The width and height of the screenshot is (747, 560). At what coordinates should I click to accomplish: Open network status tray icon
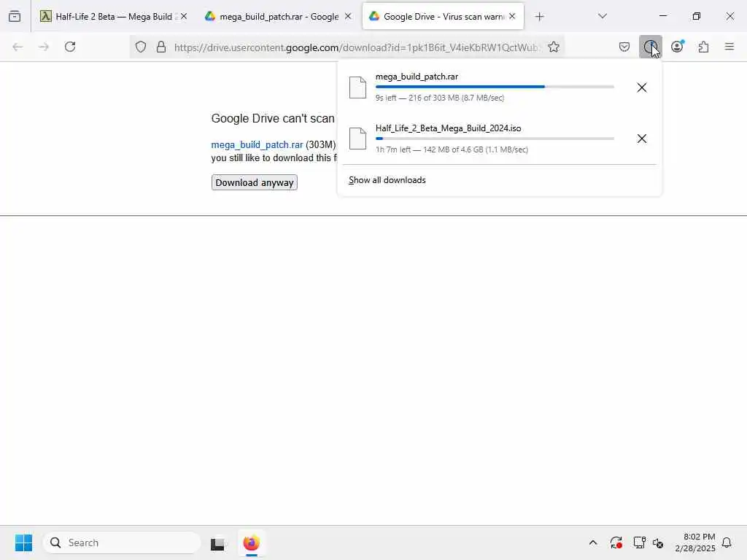point(639,542)
